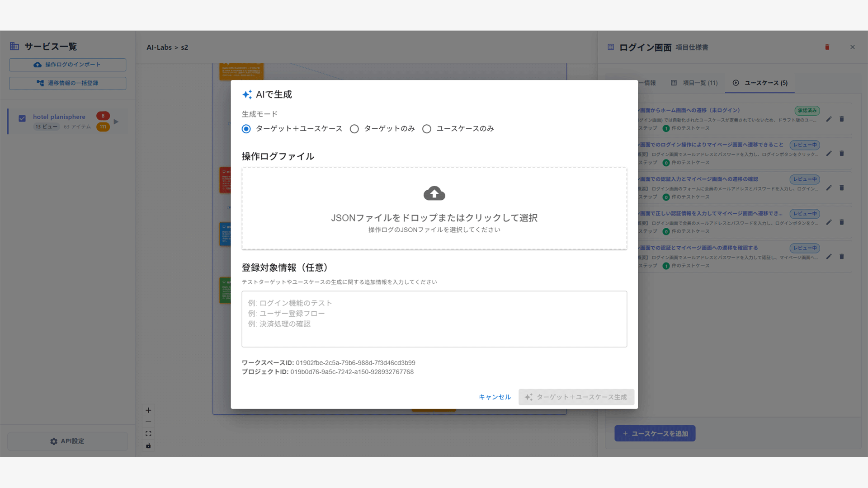Viewport: 868px width, 488px height.
Task: Expand hotel planisphere with the arrow
Action: pyautogui.click(x=116, y=122)
